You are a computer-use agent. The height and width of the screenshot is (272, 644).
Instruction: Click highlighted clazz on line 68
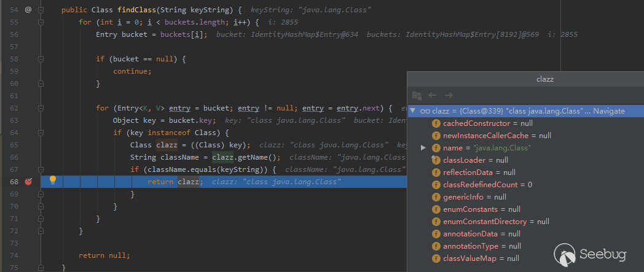[189, 182]
